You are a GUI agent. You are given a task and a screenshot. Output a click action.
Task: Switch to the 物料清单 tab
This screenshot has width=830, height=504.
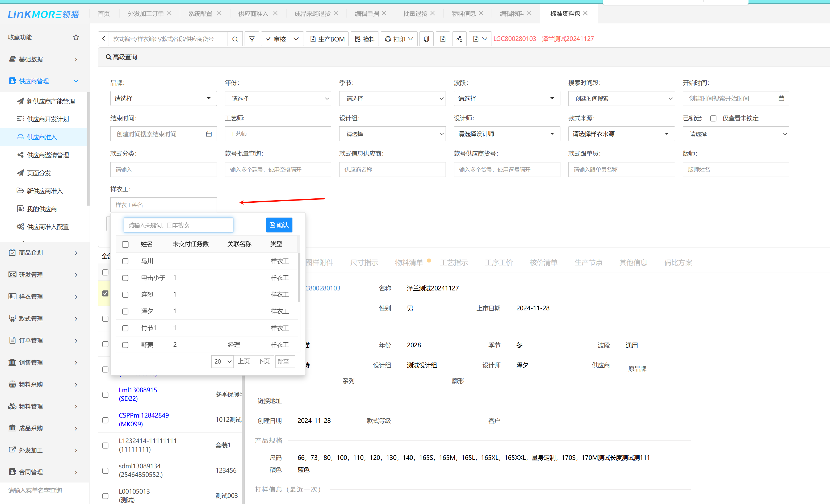tap(409, 263)
